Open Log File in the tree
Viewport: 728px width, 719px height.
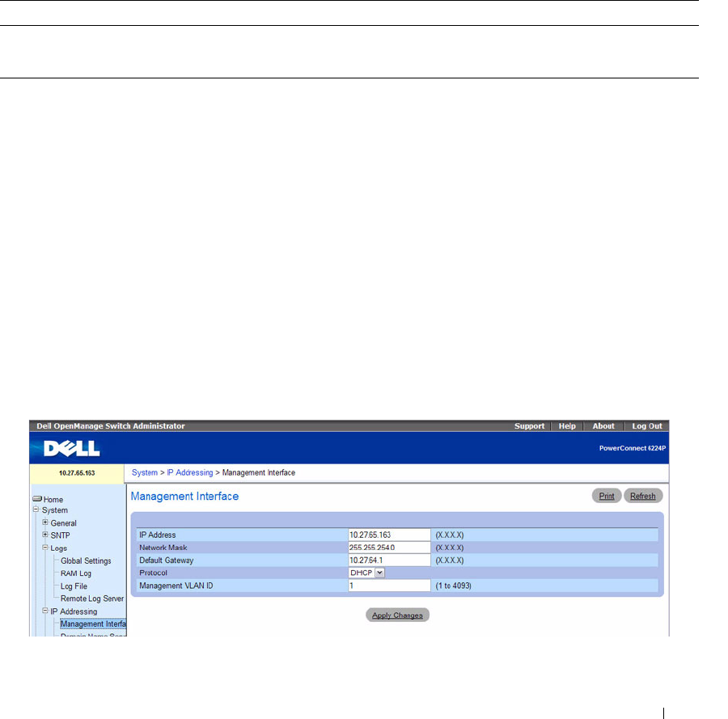(x=74, y=586)
